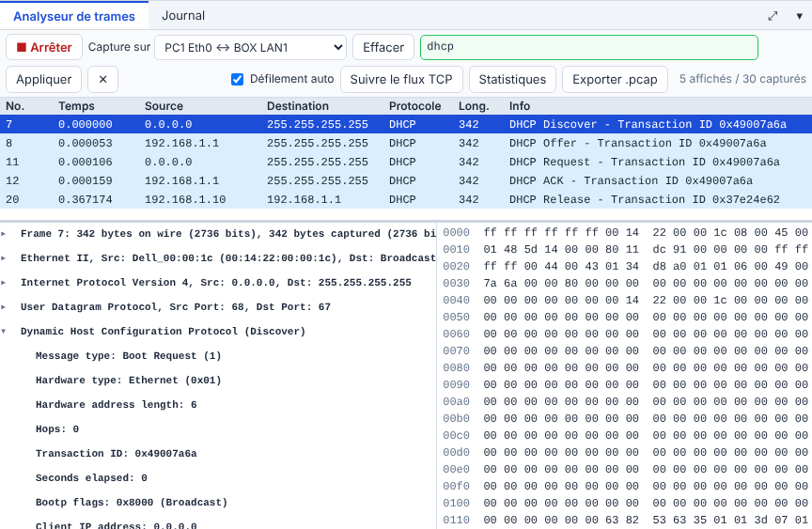
Task: Switch to the Journal tab
Action: [183, 16]
